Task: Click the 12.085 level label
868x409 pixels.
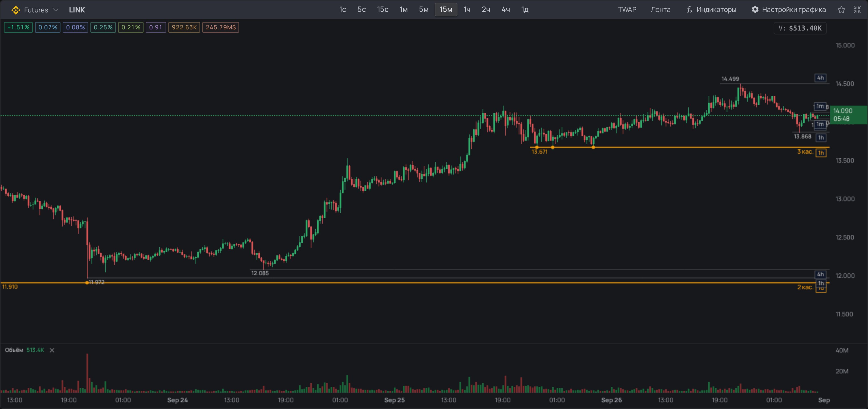Action: tap(260, 273)
